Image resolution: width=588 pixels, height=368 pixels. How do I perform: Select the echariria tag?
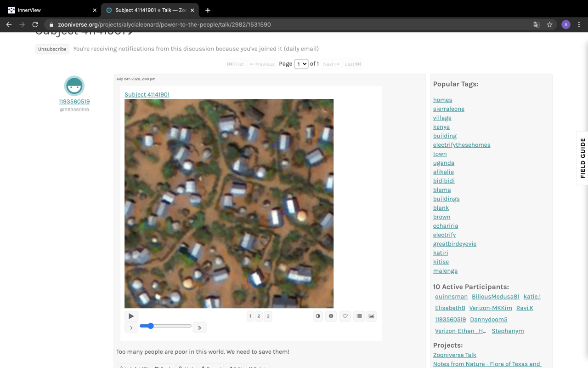click(x=446, y=226)
